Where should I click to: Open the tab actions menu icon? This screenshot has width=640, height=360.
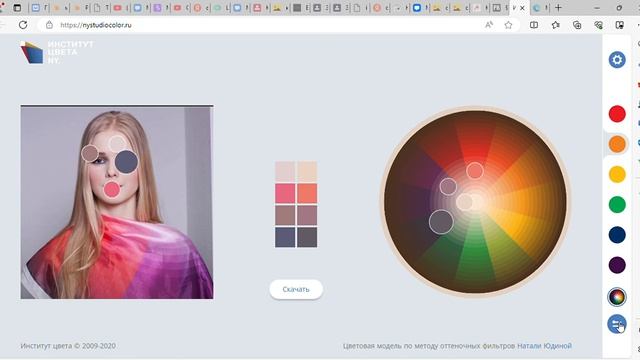click(17, 8)
